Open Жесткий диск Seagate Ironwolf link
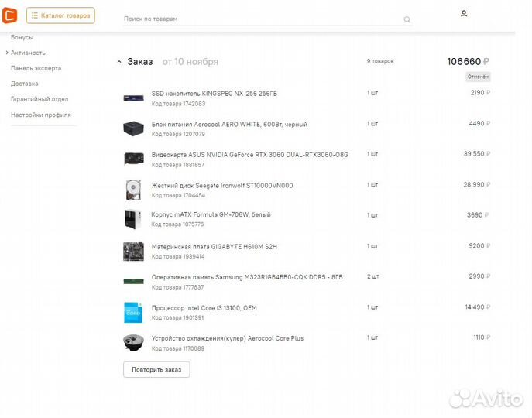 click(x=222, y=186)
